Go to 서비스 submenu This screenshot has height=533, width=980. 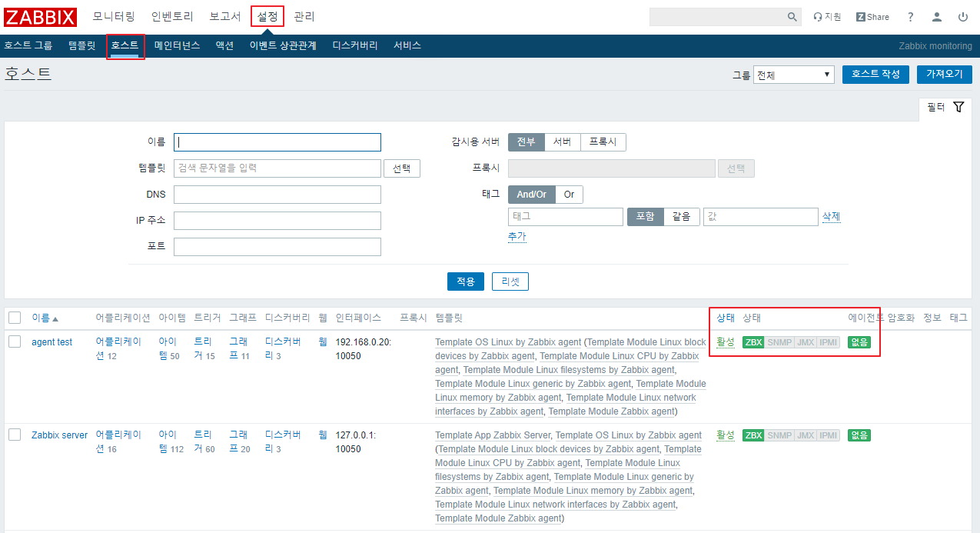(407, 46)
